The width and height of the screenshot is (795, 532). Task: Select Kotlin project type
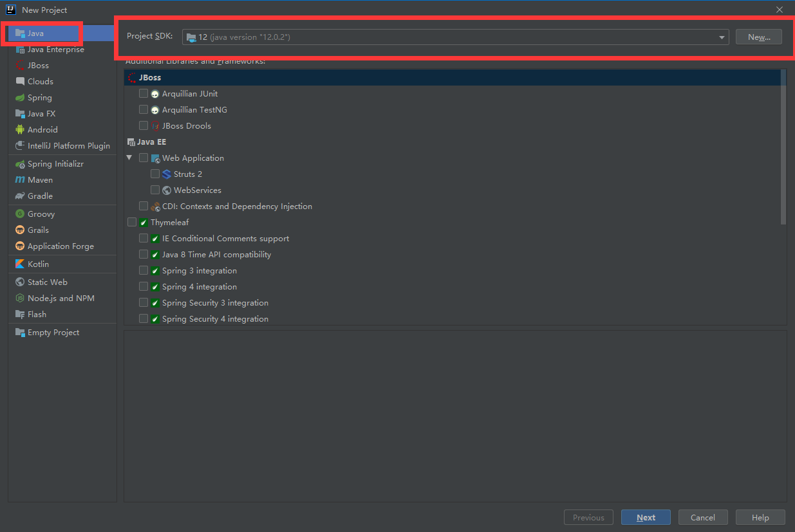62,264
